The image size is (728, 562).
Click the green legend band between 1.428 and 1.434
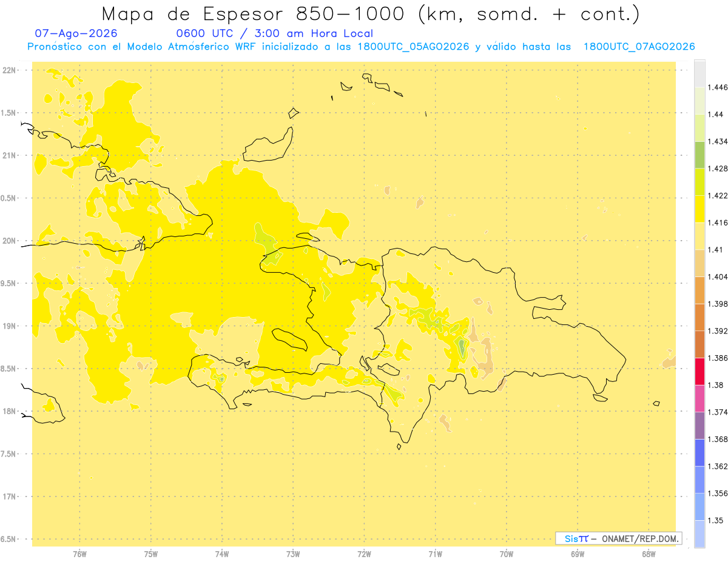(699, 155)
